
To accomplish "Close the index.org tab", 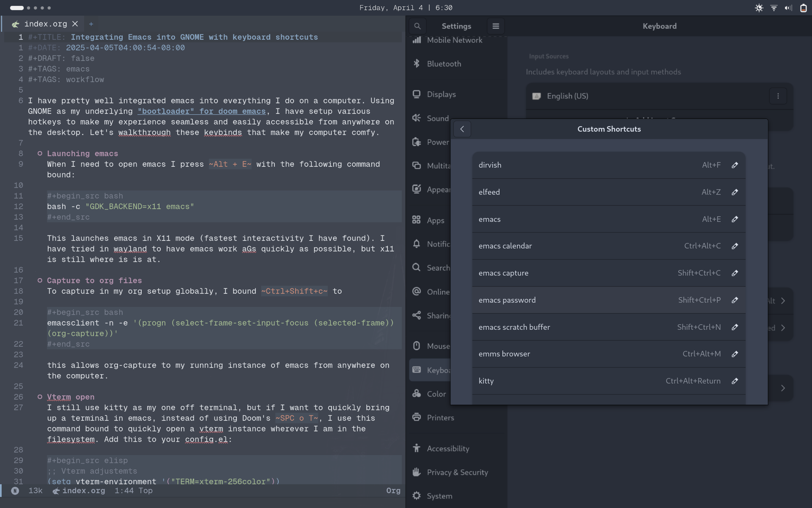I will [75, 24].
